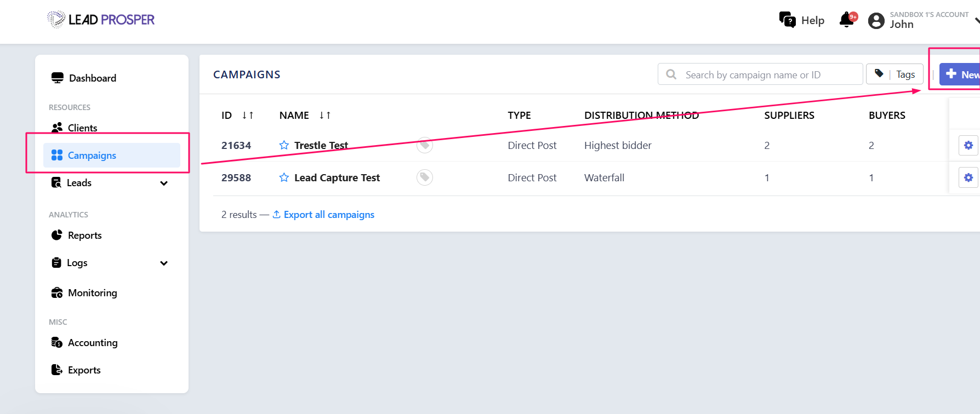
Task: Click the Accounting coins icon
Action: [57, 342]
